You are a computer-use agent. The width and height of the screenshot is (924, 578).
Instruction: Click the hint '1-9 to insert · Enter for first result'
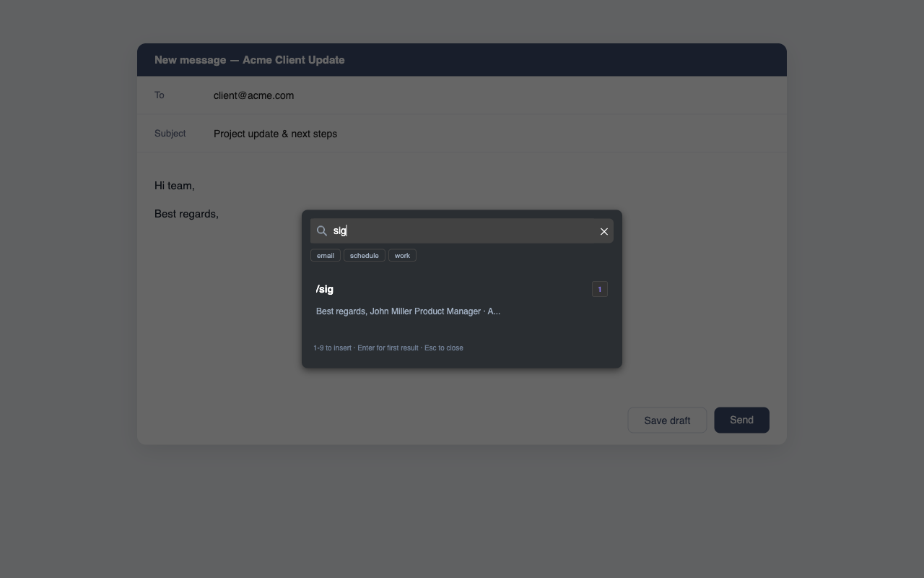tap(366, 348)
